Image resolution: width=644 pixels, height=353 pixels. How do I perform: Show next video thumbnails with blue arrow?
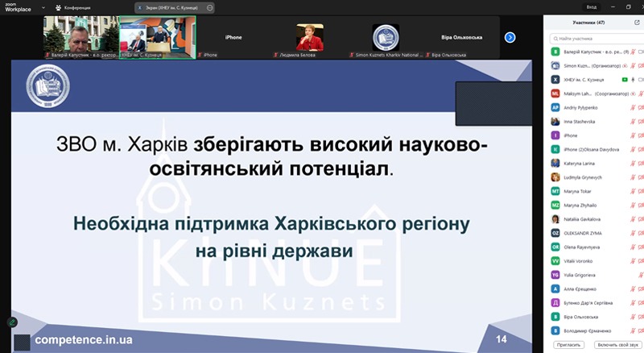(510, 37)
